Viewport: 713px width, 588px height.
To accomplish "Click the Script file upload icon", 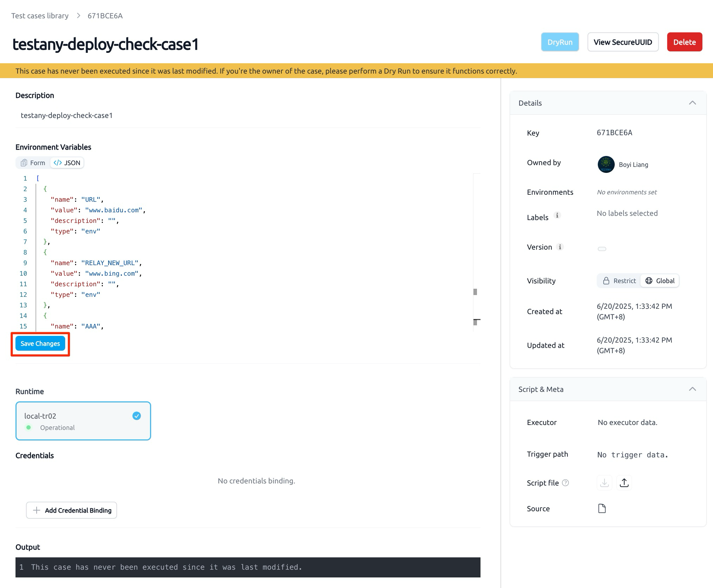I will click(x=624, y=483).
